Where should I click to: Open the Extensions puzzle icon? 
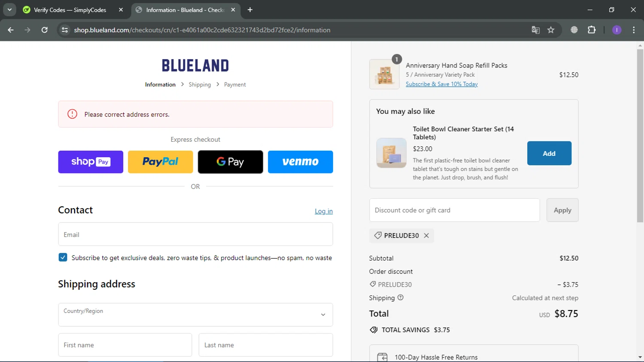tap(592, 30)
